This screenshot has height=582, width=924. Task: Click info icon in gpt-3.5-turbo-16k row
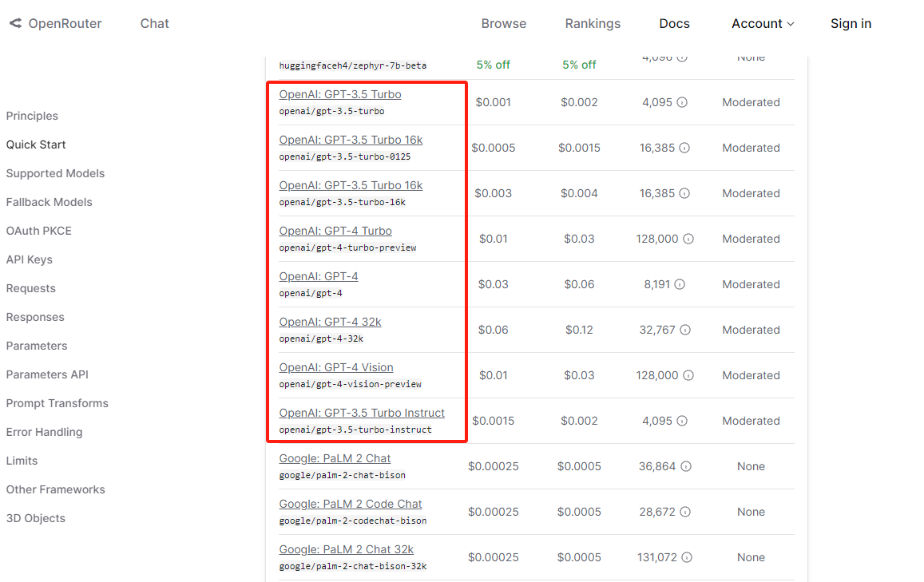click(x=684, y=193)
